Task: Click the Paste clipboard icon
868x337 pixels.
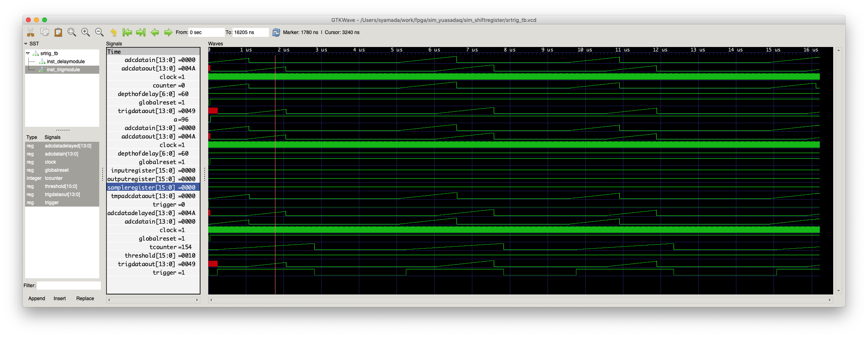Action: pyautogui.click(x=58, y=32)
